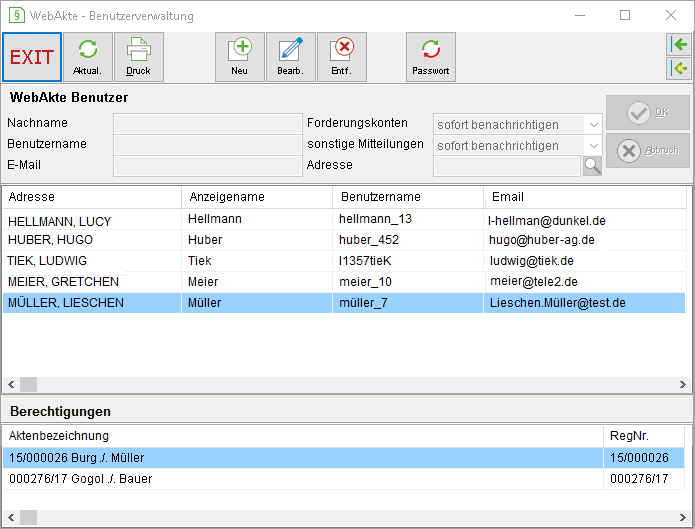Open the Passwort reset button
The height and width of the screenshot is (529, 695).
point(431,57)
